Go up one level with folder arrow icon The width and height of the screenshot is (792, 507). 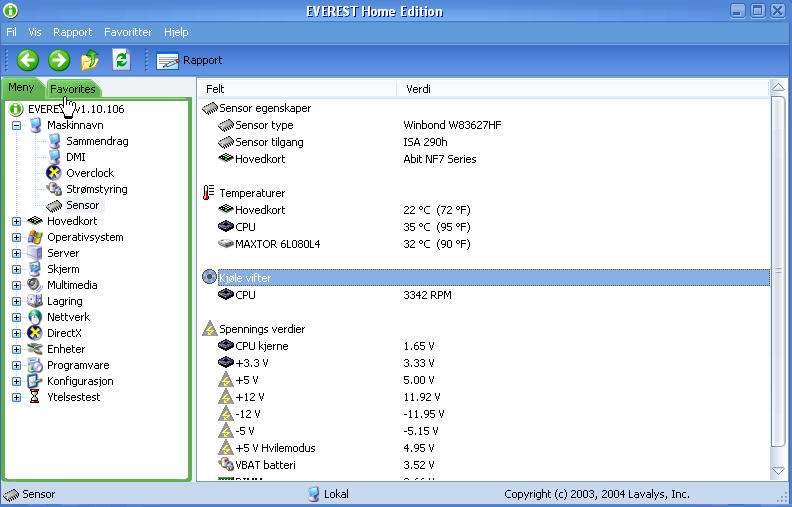point(90,60)
